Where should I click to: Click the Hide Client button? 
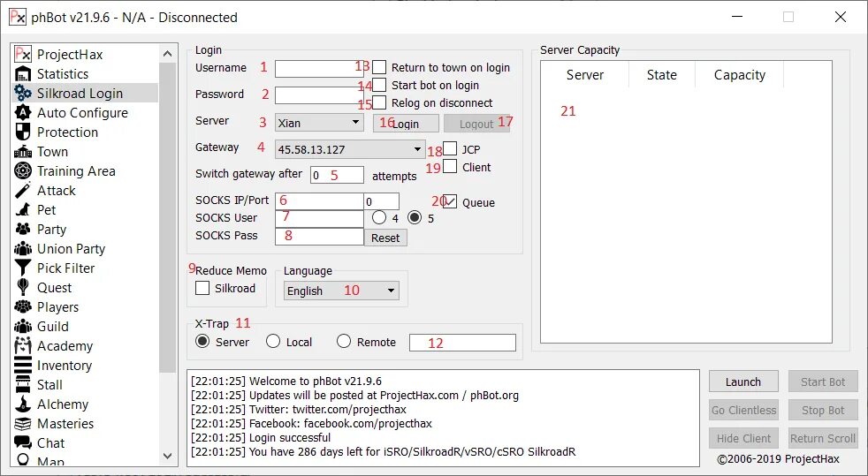pos(743,438)
